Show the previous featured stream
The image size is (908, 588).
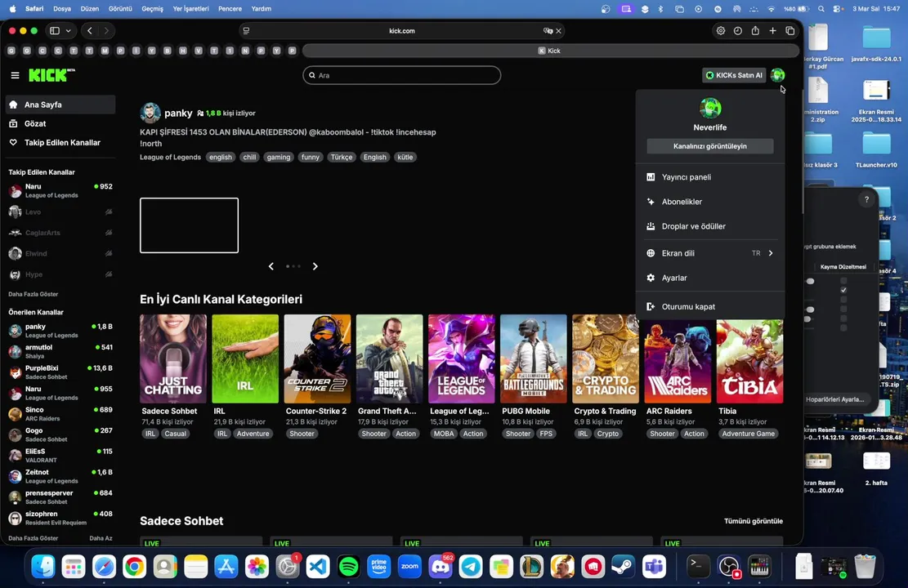pyautogui.click(x=271, y=266)
